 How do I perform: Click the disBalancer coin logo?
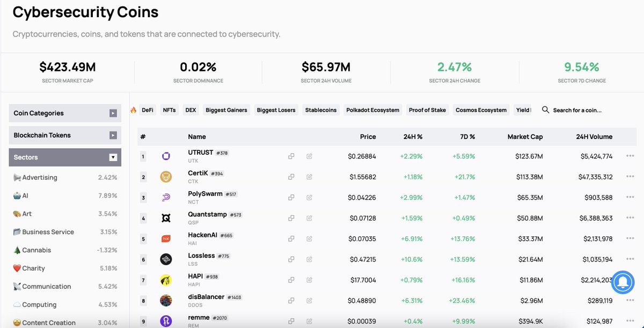[166, 301]
